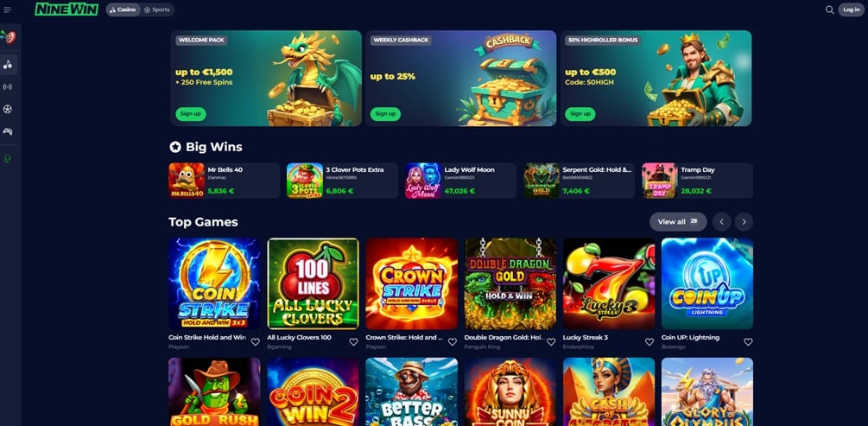Go to next Top Games page arrow

click(744, 221)
